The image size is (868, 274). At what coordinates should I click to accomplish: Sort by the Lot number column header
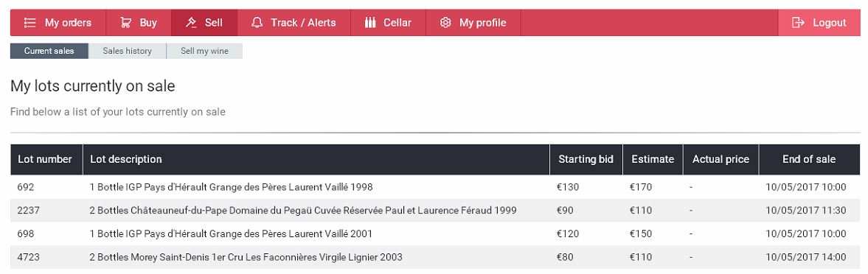(46, 160)
